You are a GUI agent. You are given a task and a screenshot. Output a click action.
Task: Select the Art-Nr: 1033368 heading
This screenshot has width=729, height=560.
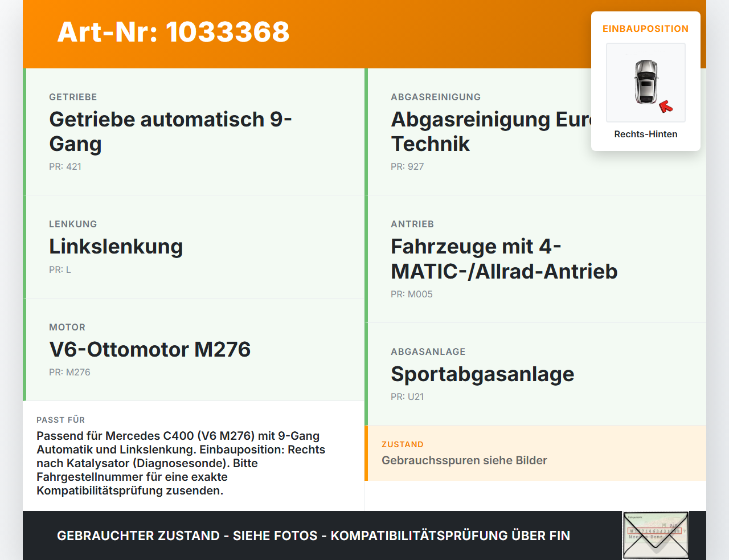pyautogui.click(x=174, y=32)
